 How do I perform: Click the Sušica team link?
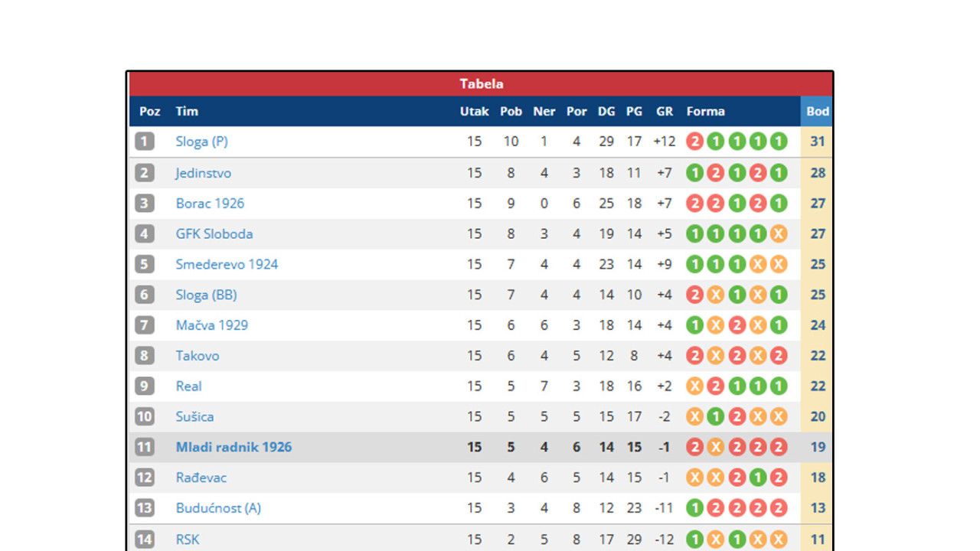(194, 416)
